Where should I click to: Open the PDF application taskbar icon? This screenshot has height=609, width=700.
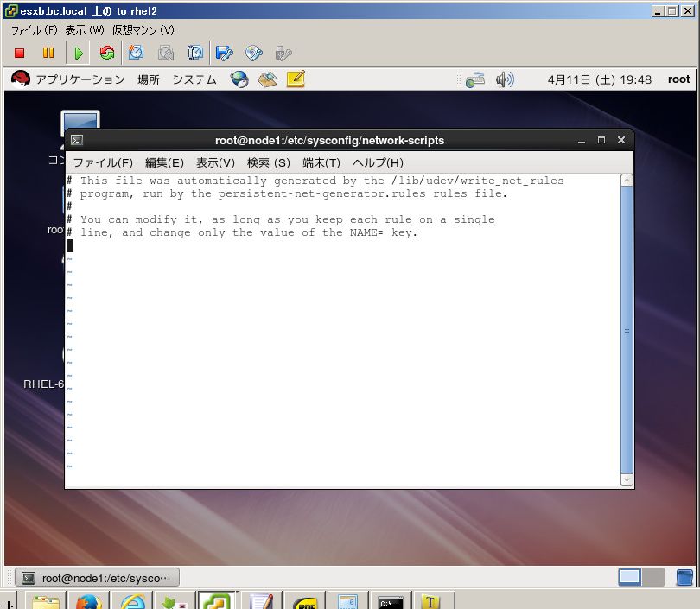pyautogui.click(x=304, y=601)
